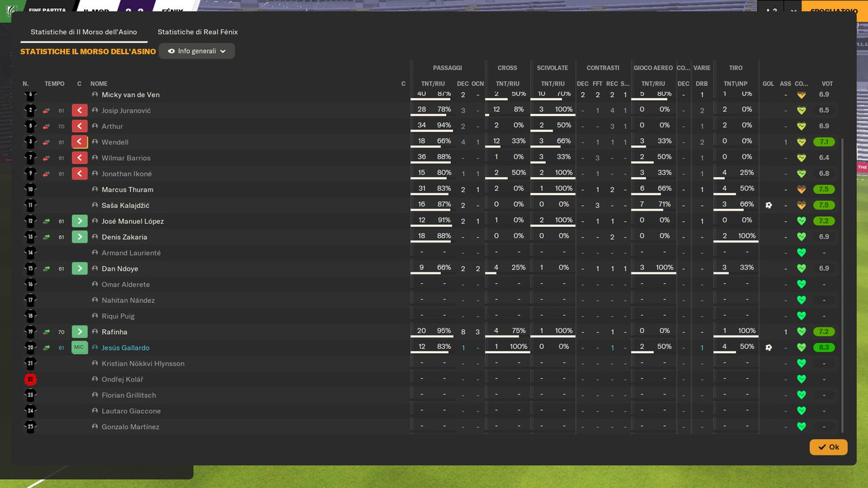This screenshot has height=488, width=868.
Task: Click the green substitution arrow beside Rafinha
Action: (80, 332)
